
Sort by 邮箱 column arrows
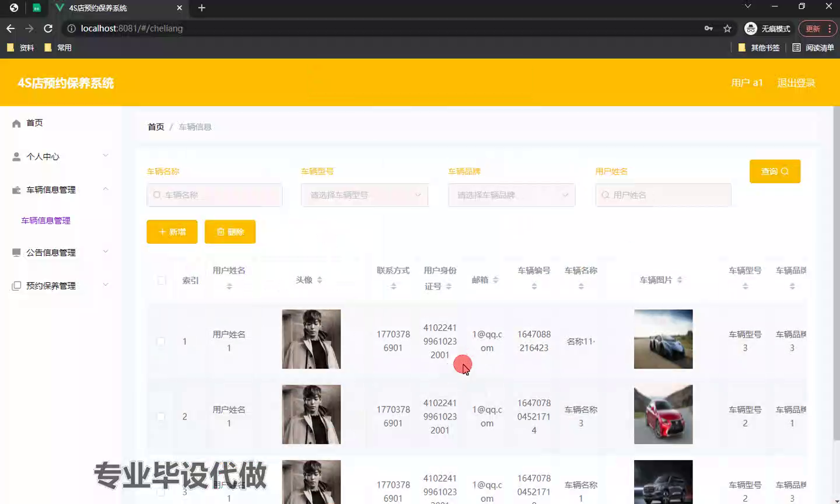pos(495,280)
